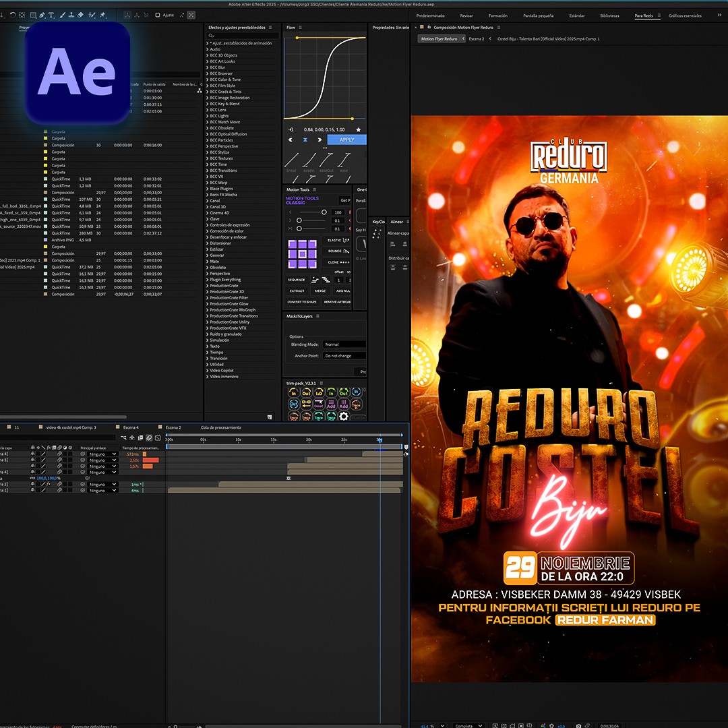Toggle motion blur switch on the 2,50s layer

tap(59, 460)
